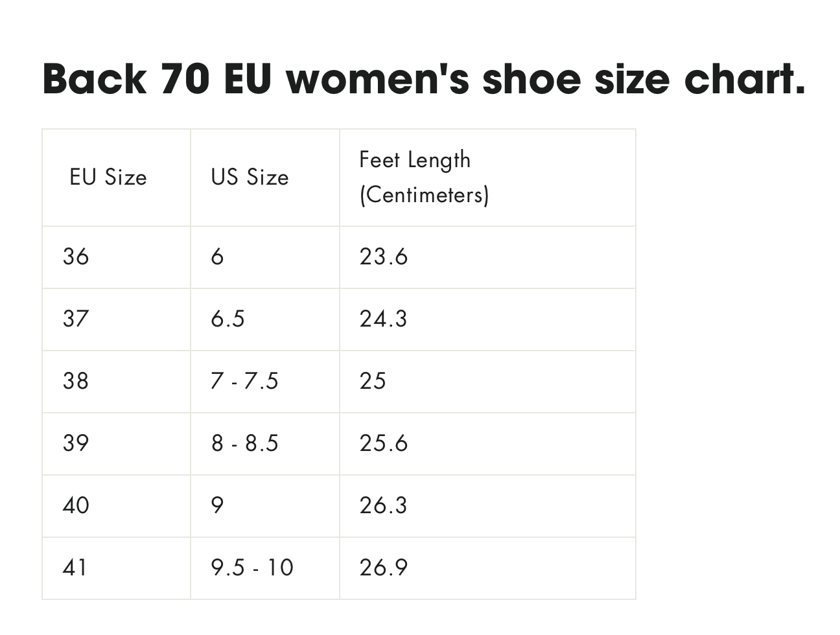Click the EU size 40 cell
The height and width of the screenshot is (635, 840).
pyautogui.click(x=76, y=505)
